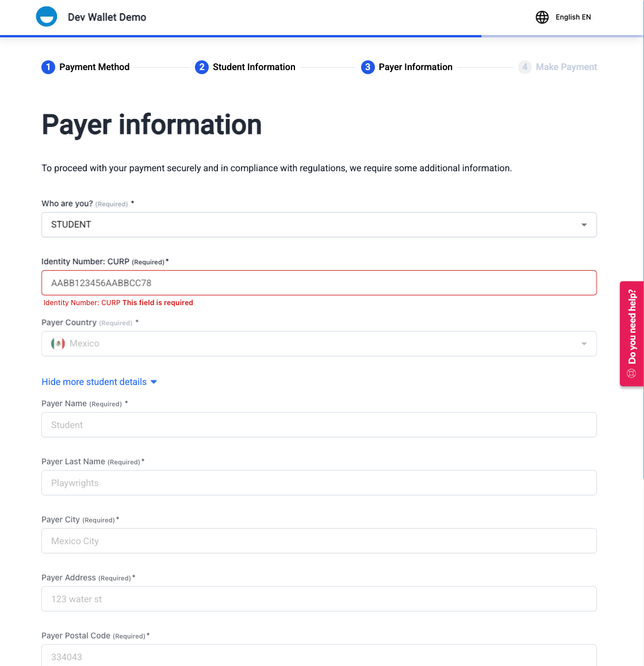Click the Dev Wallet Demo logo icon
Screen dimensions: 644x666
47,17
